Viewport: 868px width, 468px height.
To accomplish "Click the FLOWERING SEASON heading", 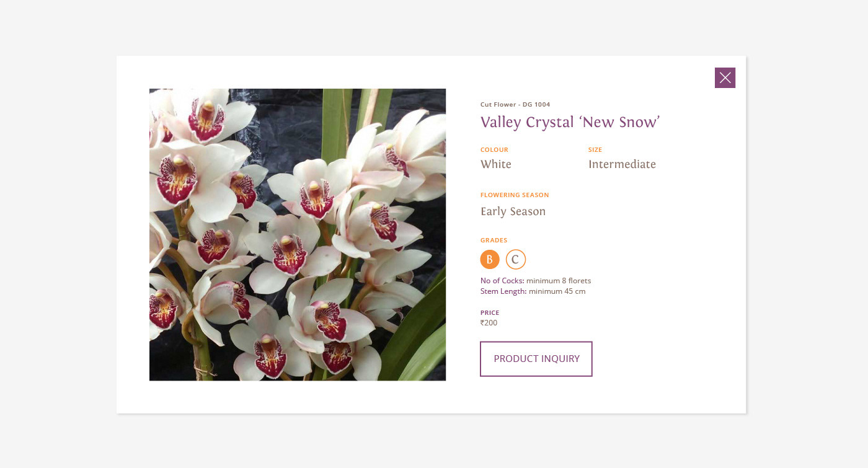I will [515, 195].
